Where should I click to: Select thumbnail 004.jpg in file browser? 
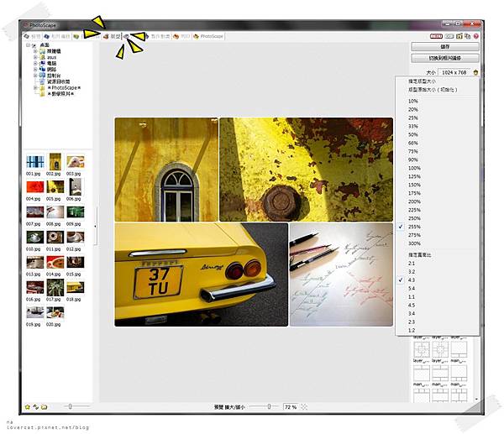coord(34,186)
